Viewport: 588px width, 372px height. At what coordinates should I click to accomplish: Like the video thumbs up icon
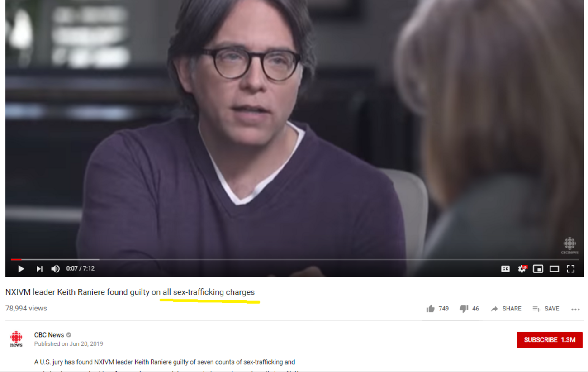(x=430, y=309)
